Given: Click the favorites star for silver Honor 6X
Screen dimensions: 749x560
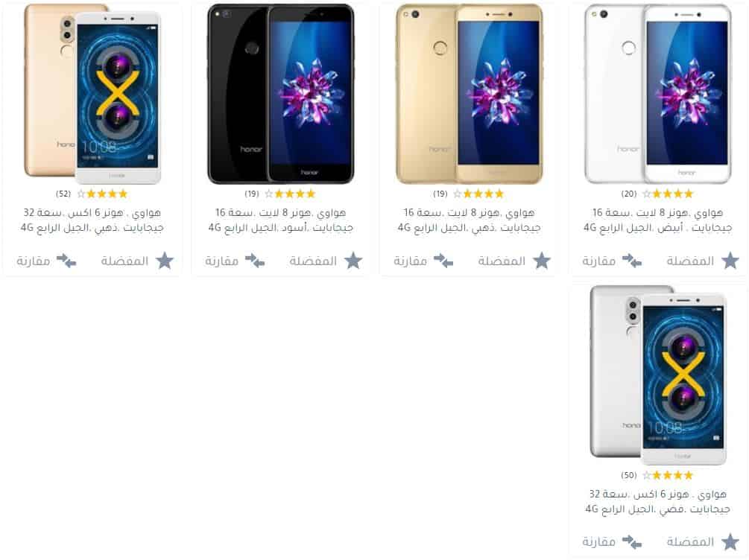Looking at the screenshot, I should pos(730,542).
